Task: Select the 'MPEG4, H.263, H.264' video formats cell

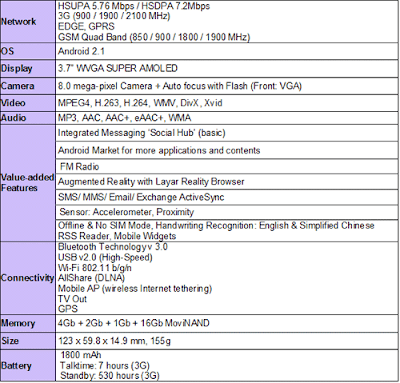Action: pos(227,103)
